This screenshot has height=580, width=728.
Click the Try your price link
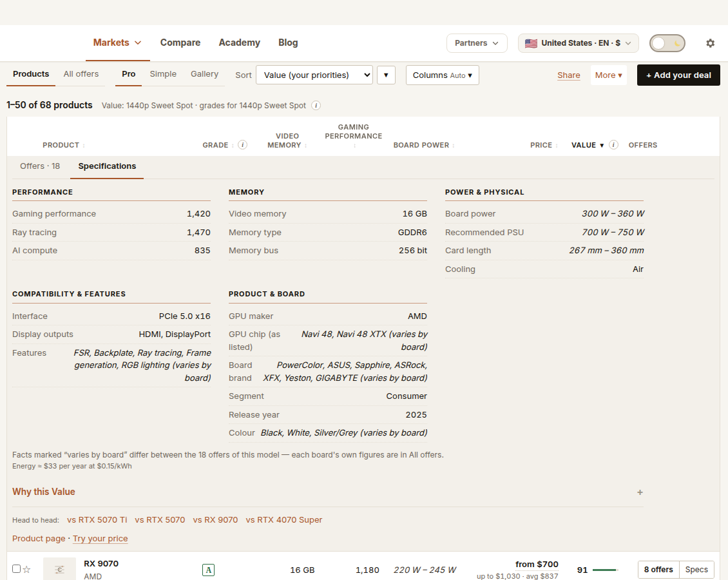click(x=101, y=539)
